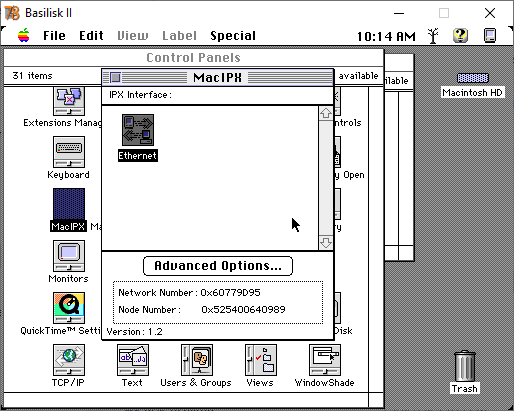Click the Control Panels window title bar
Image resolution: width=514 pixels, height=411 pixels.
[193, 58]
